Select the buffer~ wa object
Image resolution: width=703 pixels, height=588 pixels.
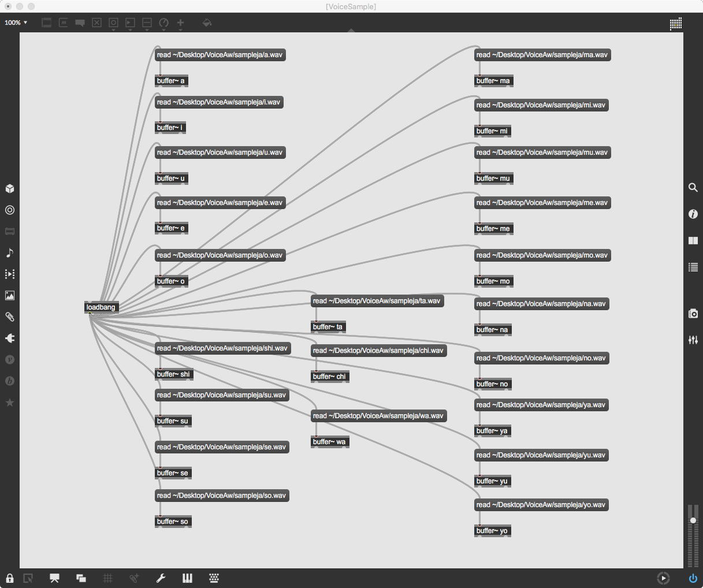[329, 442]
